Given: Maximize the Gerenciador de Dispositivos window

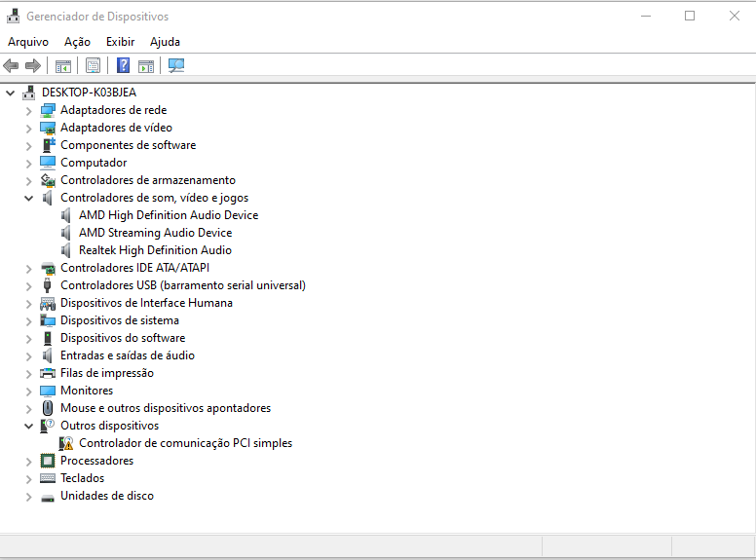Looking at the screenshot, I should coord(690,16).
